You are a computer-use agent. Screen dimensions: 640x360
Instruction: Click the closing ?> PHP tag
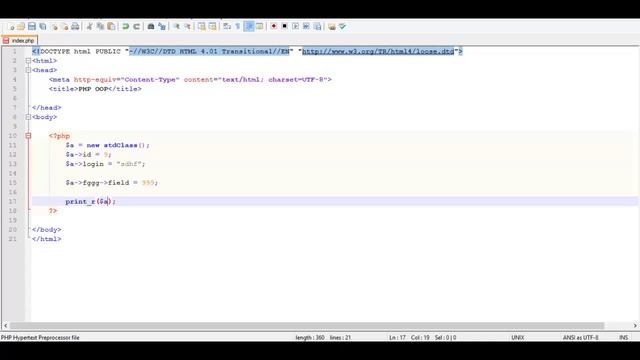click(53, 211)
